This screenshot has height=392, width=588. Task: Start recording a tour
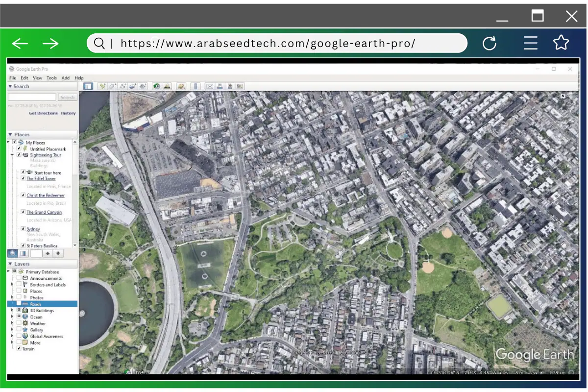click(x=143, y=86)
